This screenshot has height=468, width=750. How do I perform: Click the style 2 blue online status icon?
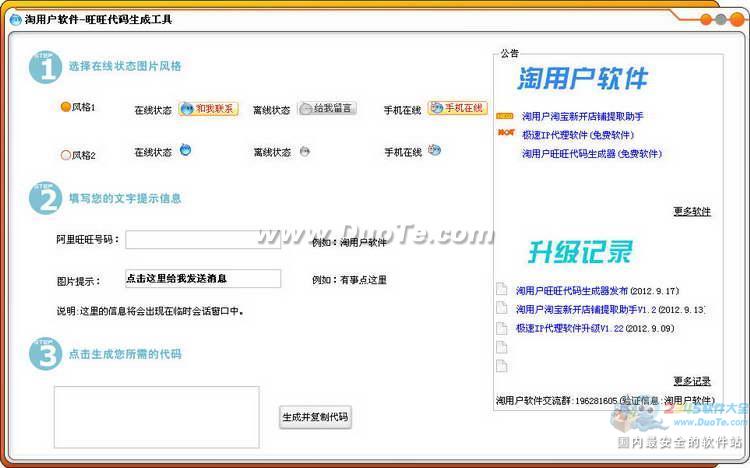click(x=185, y=150)
